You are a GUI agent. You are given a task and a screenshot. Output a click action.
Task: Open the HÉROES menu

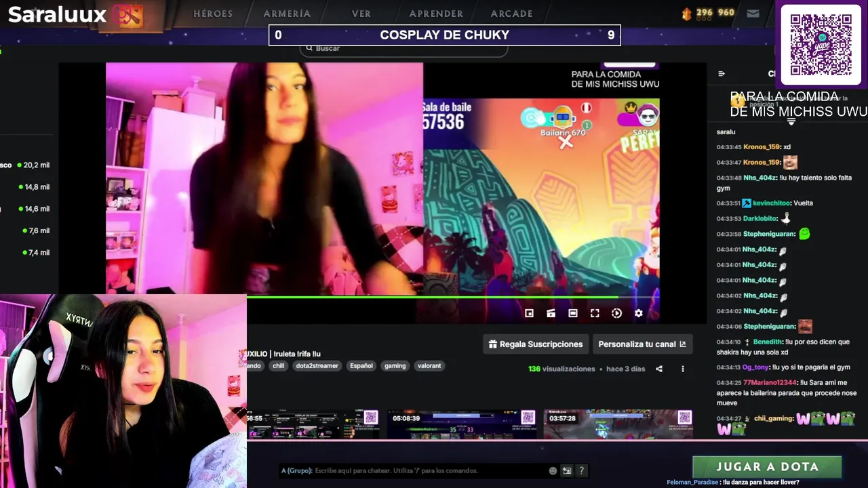click(213, 14)
